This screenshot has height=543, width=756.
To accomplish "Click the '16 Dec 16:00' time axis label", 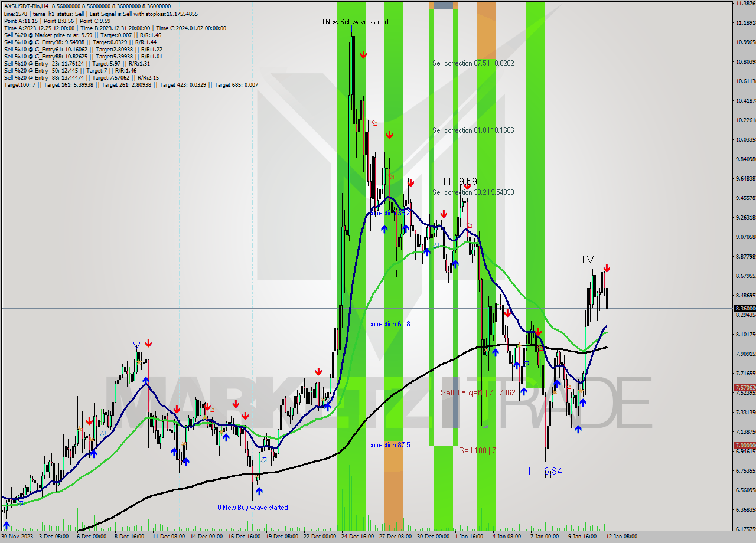I will click(244, 537).
